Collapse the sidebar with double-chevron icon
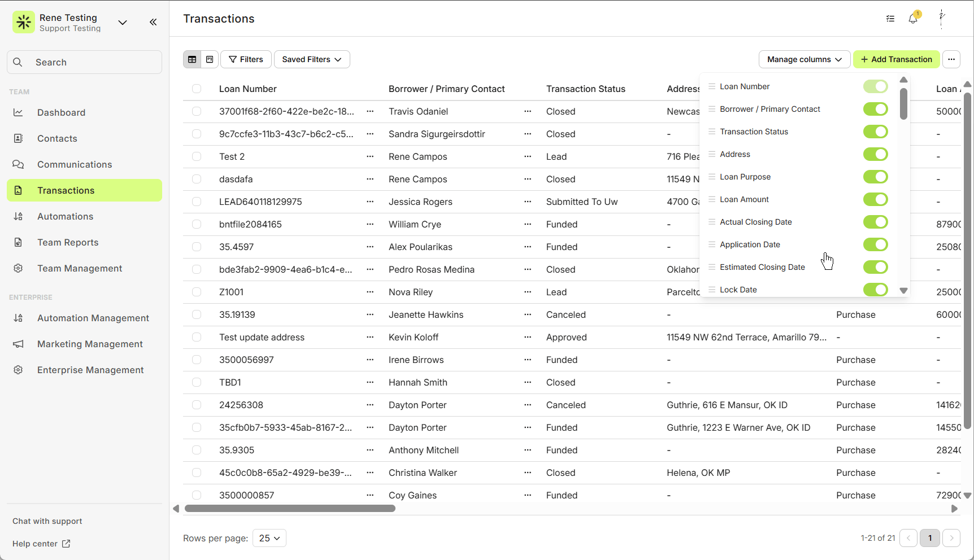The width and height of the screenshot is (974, 560). coord(153,22)
